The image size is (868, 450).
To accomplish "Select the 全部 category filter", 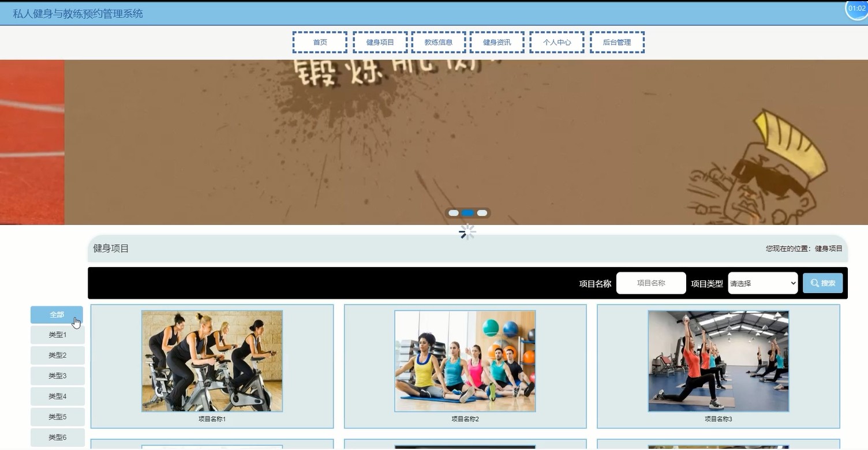I will click(57, 315).
